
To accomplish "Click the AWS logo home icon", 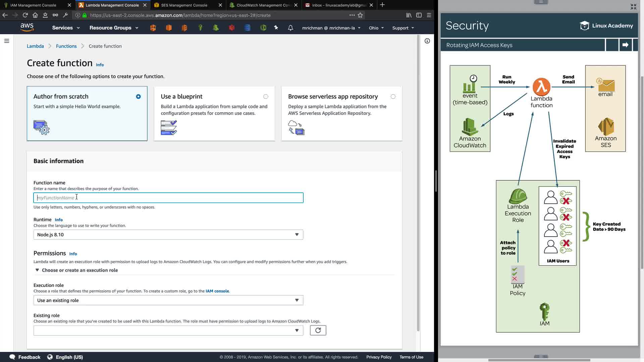I will pyautogui.click(x=27, y=27).
